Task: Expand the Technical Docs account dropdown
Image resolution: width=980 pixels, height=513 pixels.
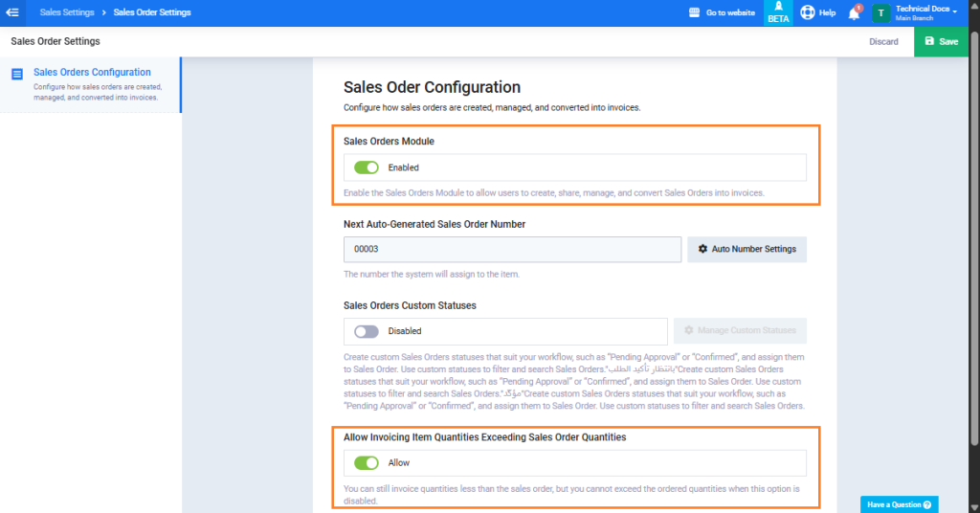Action: pyautogui.click(x=926, y=12)
